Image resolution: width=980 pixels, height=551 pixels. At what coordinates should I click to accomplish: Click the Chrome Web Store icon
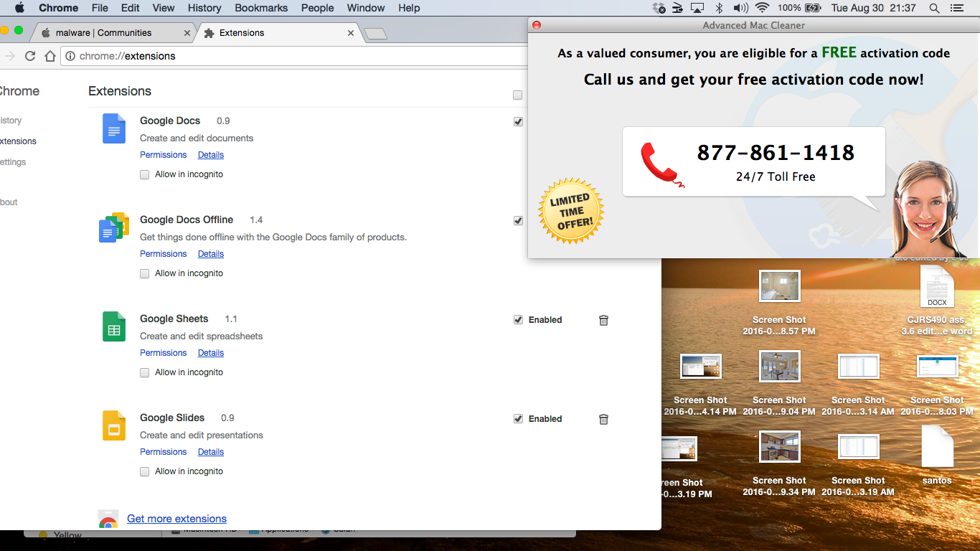(108, 519)
